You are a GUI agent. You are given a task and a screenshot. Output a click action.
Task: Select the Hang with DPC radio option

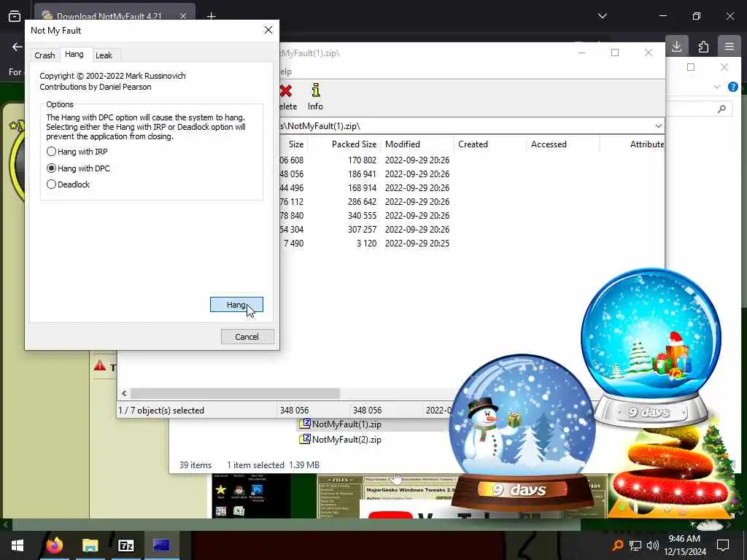(x=78, y=168)
